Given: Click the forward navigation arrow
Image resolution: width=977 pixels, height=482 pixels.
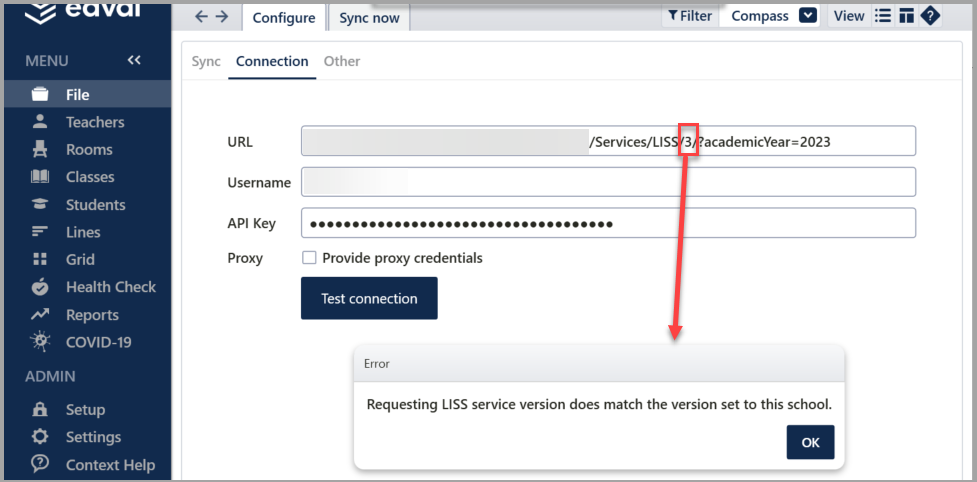Looking at the screenshot, I should [x=222, y=17].
